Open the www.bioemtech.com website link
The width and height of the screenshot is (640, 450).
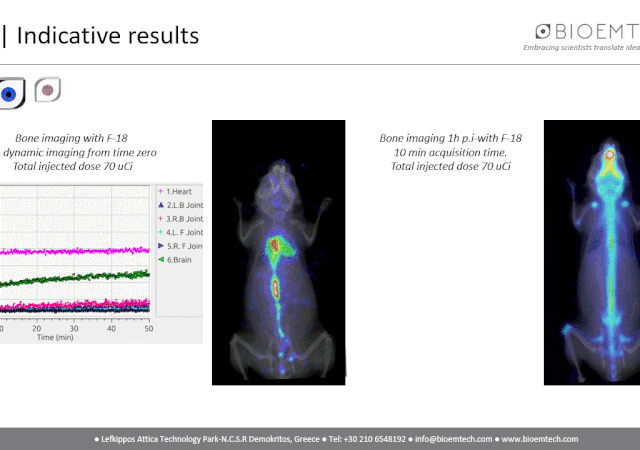(x=539, y=439)
